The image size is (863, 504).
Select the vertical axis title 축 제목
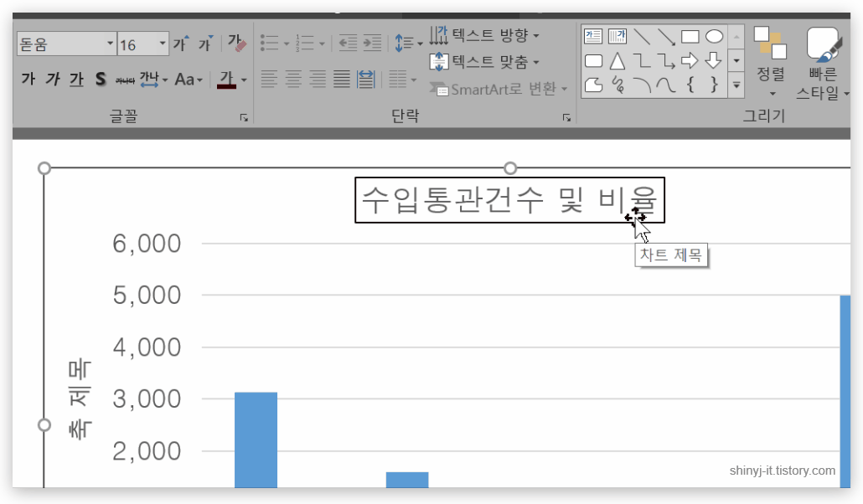pos(80,400)
